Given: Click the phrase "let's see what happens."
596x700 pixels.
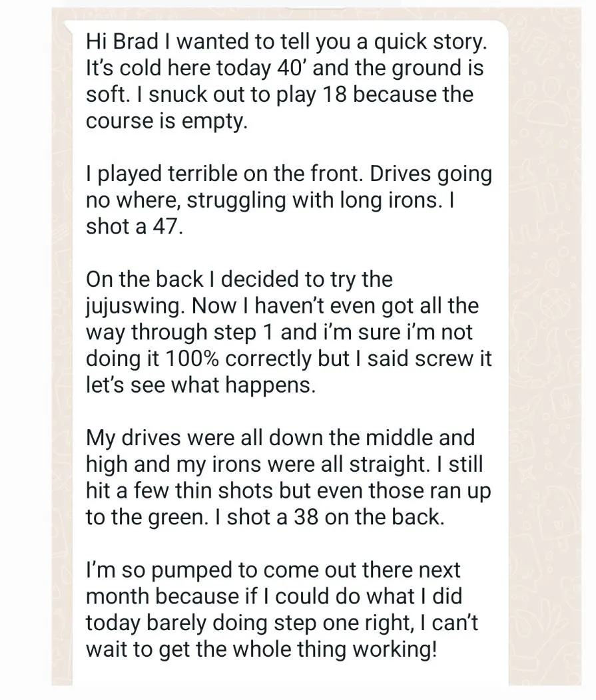Looking at the screenshot, I should coord(200,385).
